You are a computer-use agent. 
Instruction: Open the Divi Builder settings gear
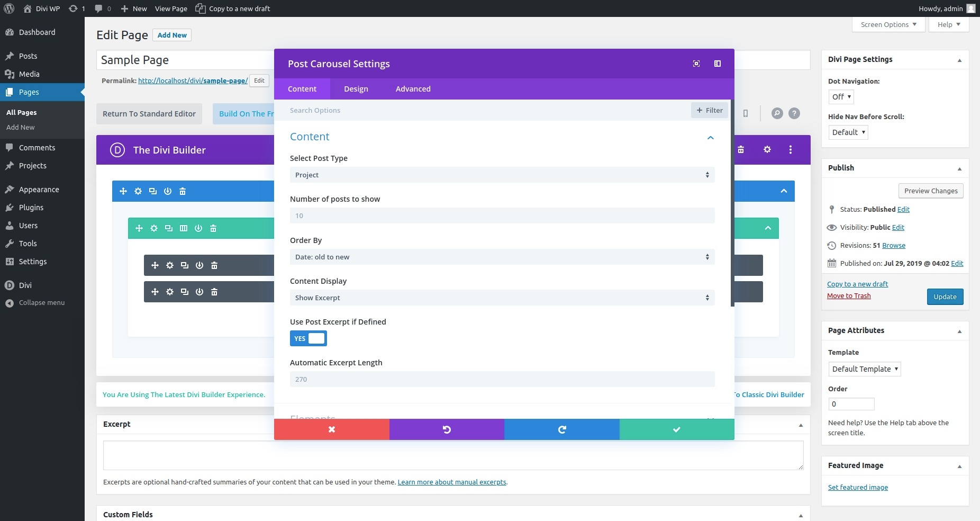(x=767, y=150)
